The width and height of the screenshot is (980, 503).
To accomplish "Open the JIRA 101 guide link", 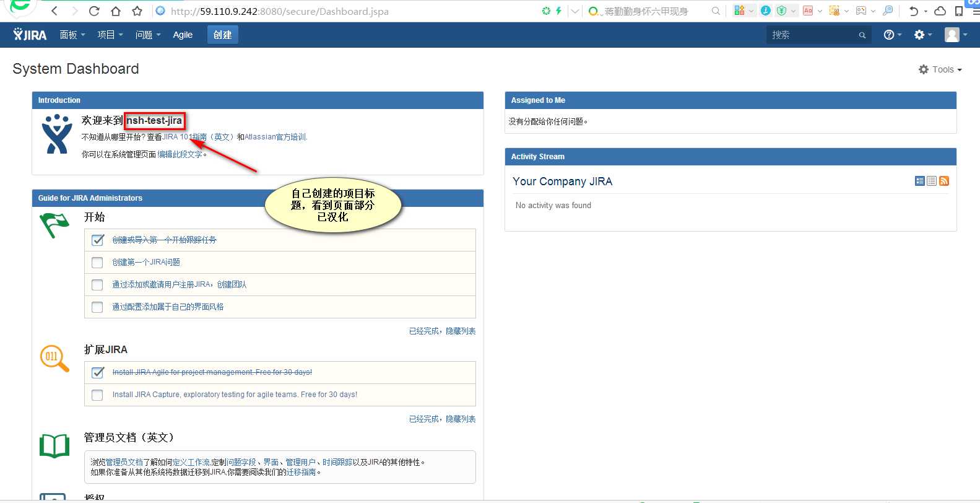I will pos(198,137).
